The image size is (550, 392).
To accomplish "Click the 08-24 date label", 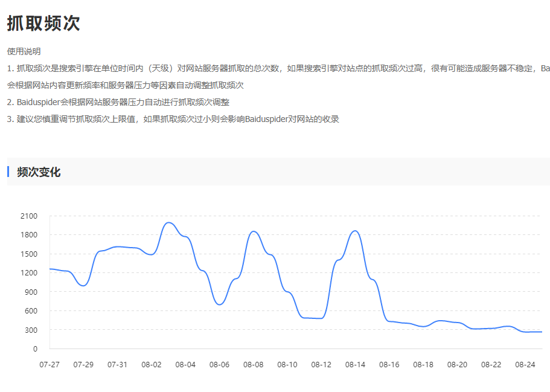I will 525,365.
